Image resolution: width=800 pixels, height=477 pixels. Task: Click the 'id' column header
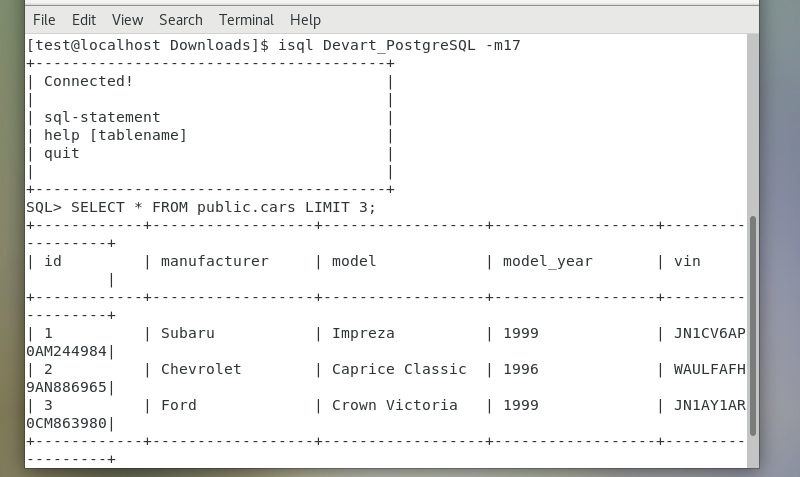[x=53, y=261]
